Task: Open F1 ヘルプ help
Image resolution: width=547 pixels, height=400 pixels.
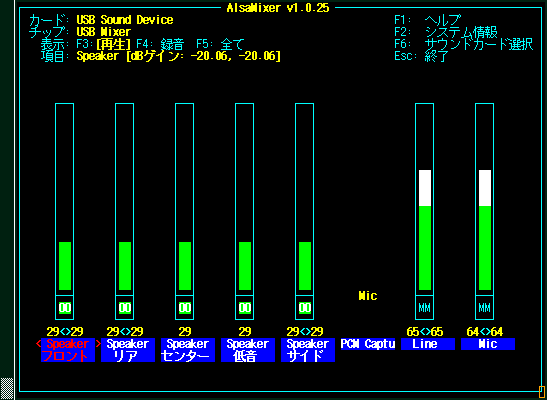Action: [x=428, y=20]
